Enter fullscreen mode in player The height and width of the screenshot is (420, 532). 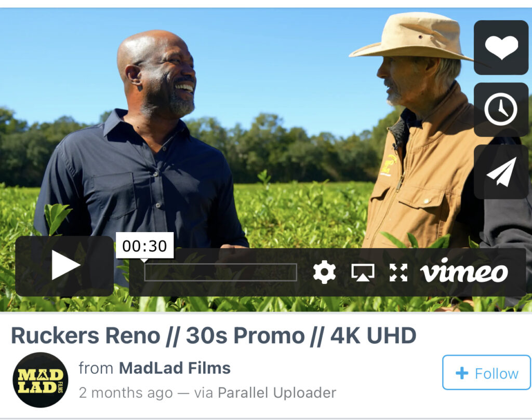pyautogui.click(x=398, y=273)
